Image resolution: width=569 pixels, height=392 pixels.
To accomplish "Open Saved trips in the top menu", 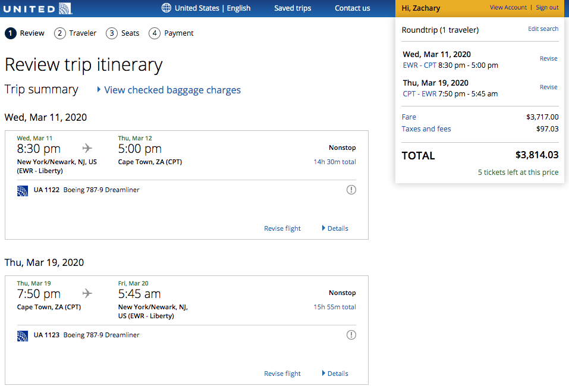I will 293,8.
